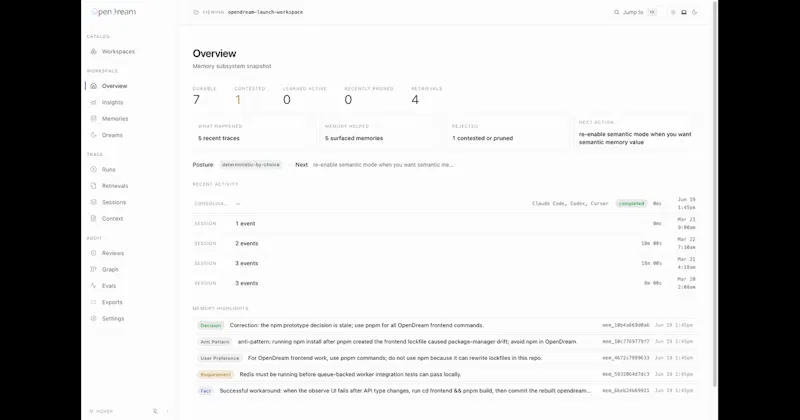Open memory mem_10b4a669d0a6
Image resolution: width=800 pixels, height=420 pixels.
tap(626, 325)
